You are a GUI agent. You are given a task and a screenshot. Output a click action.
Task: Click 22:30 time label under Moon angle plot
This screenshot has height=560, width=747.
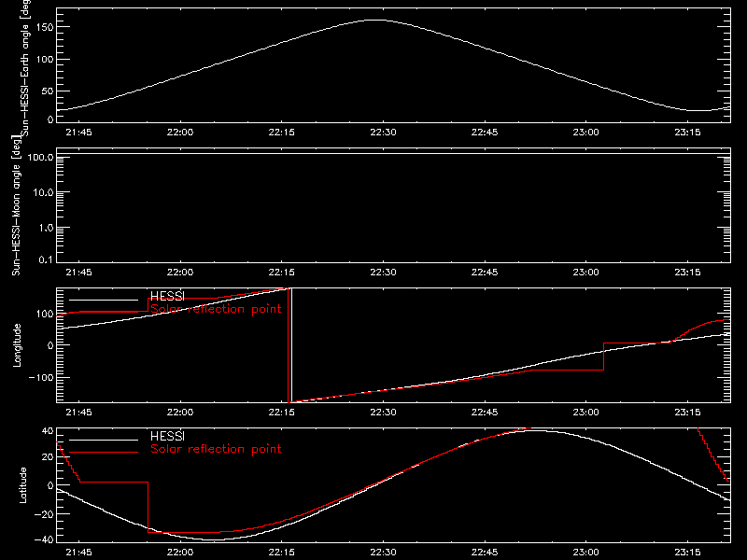(383, 273)
